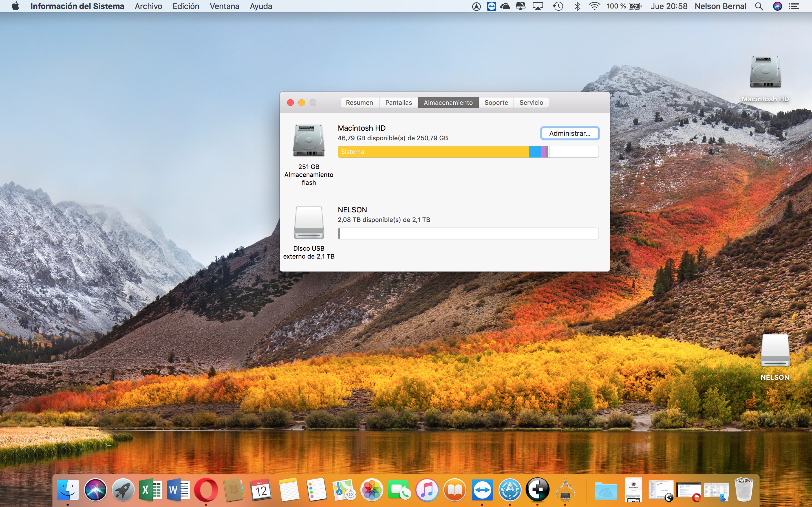Open the Trash in the Dock

[743, 490]
